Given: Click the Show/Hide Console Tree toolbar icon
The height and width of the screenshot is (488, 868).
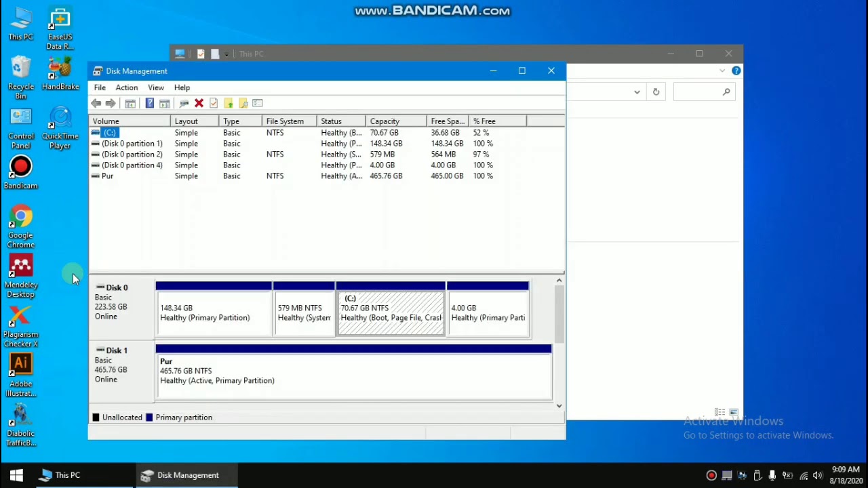Looking at the screenshot, I should click(x=130, y=103).
